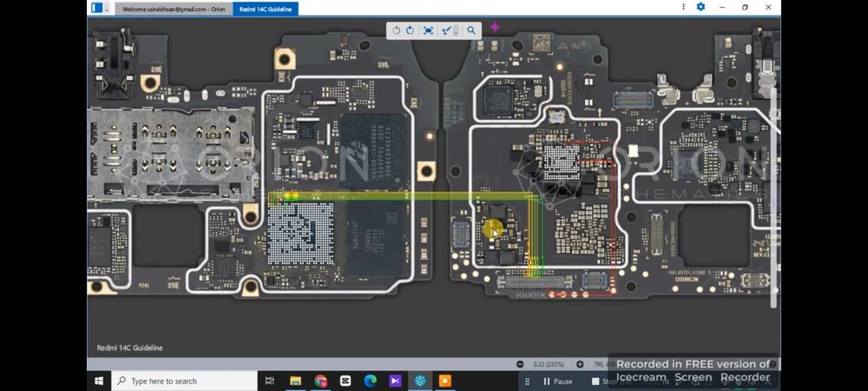
Task: Zoom in with the plus button
Action: coord(580,364)
